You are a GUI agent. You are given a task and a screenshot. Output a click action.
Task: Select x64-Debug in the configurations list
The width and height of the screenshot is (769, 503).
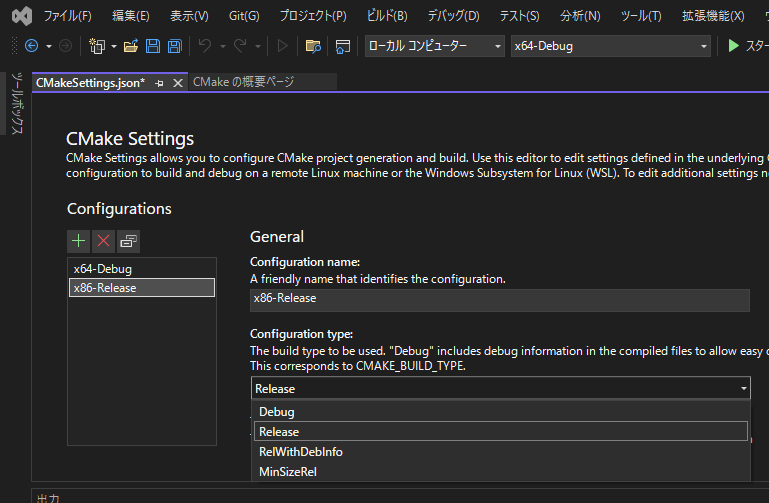(142, 269)
